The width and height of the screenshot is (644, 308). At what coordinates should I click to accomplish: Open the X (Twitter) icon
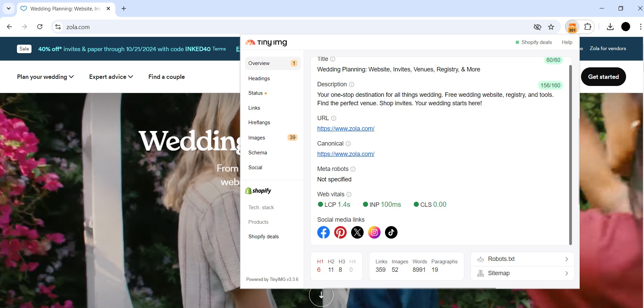click(357, 232)
